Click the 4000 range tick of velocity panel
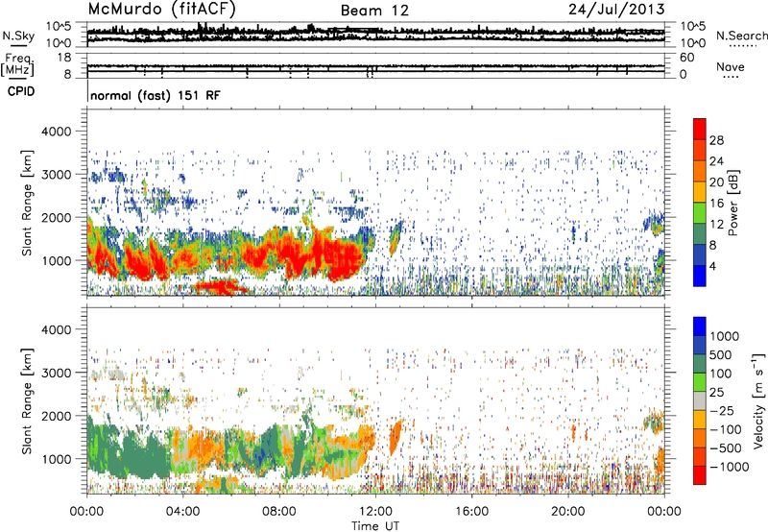 coord(57,329)
